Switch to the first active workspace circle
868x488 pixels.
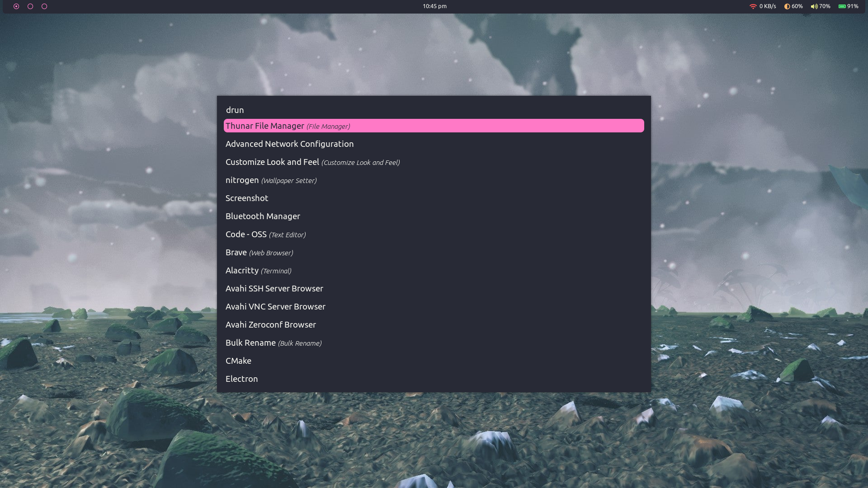(16, 6)
